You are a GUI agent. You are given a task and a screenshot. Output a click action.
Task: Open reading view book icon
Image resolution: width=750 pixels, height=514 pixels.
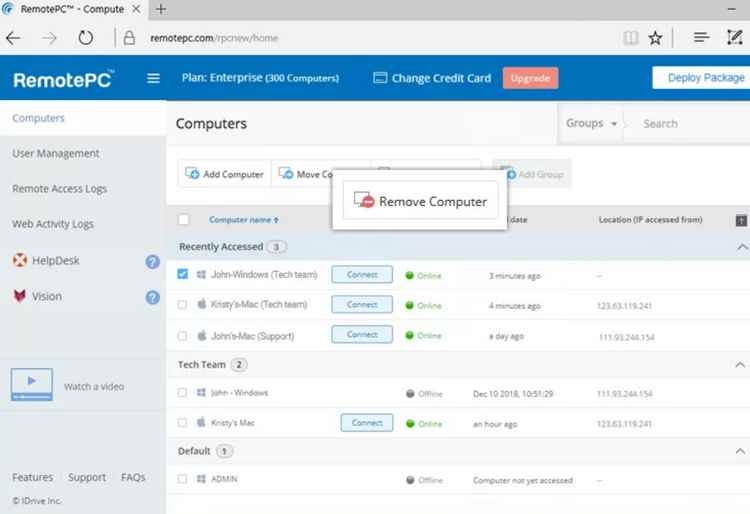(630, 38)
